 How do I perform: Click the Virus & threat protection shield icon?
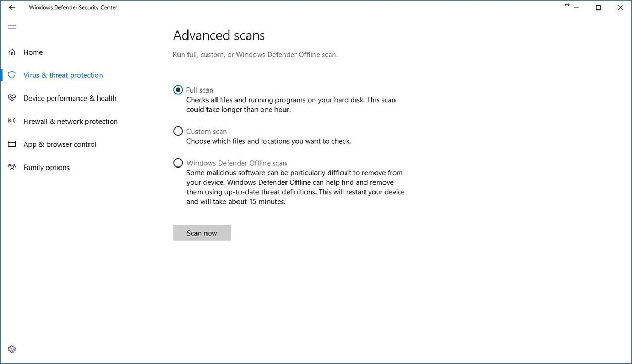[x=12, y=75]
